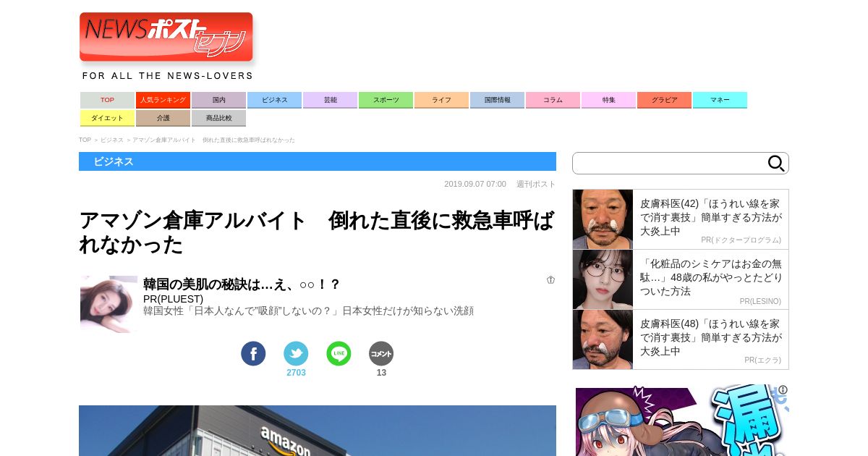
Task: Click ビジネス in the breadcrumb trail
Action: pos(112,140)
